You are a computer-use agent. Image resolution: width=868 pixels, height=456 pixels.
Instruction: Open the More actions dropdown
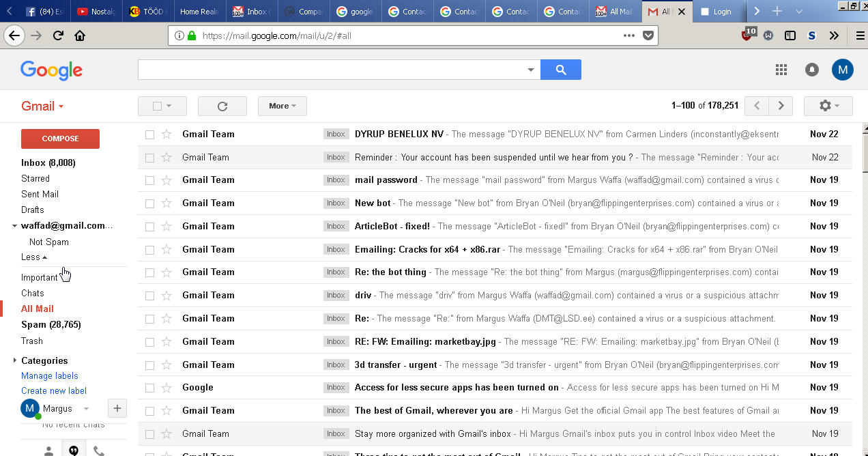(282, 106)
